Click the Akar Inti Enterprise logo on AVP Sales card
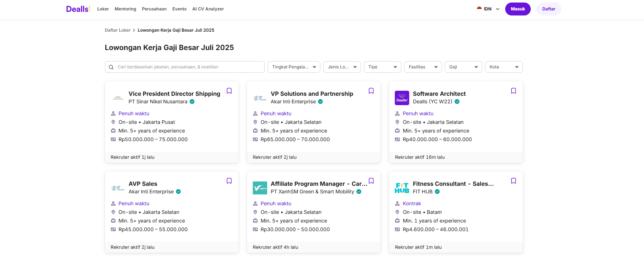Screen dimensions: 644x256 (118, 188)
